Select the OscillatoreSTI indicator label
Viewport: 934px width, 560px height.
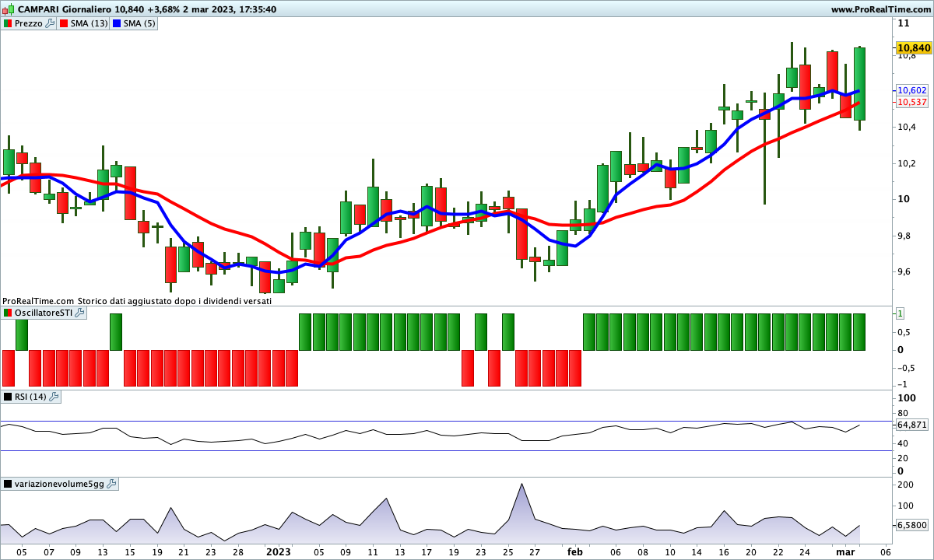(x=44, y=313)
